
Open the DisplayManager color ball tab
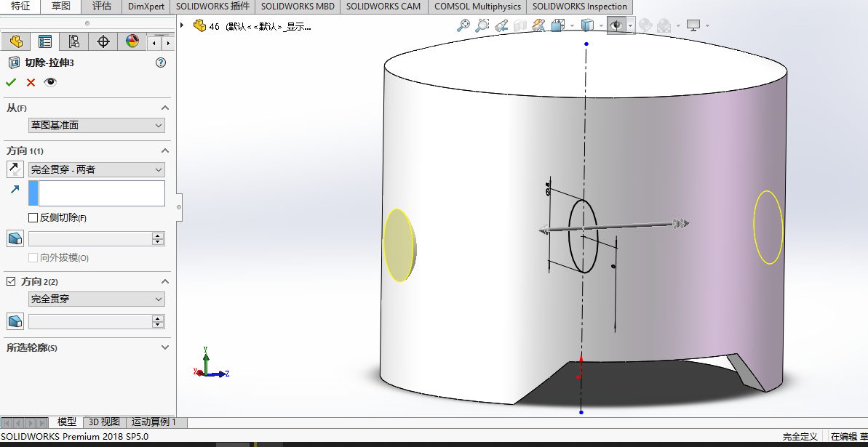click(132, 41)
